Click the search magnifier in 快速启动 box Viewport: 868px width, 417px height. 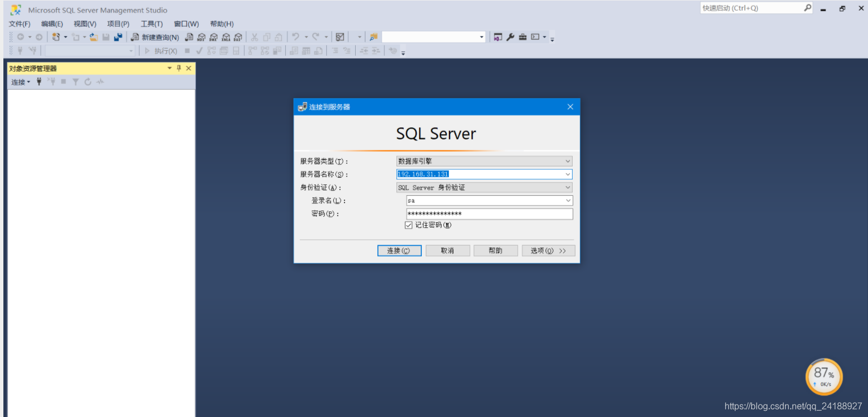click(807, 8)
